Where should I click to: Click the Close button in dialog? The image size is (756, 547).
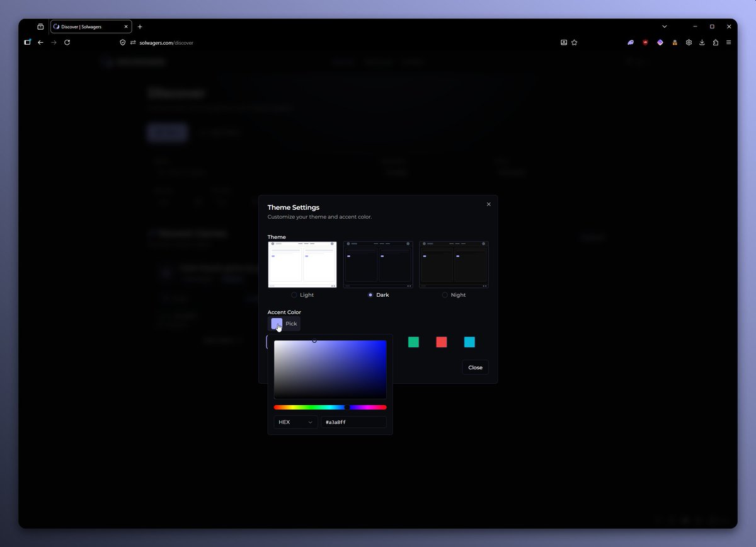tap(476, 367)
